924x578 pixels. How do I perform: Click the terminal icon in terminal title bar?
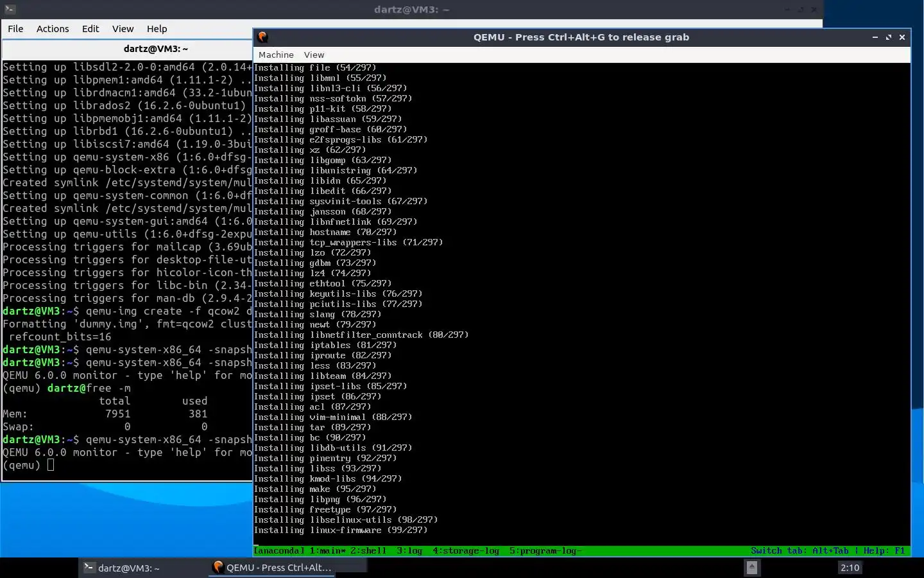pyautogui.click(x=9, y=10)
